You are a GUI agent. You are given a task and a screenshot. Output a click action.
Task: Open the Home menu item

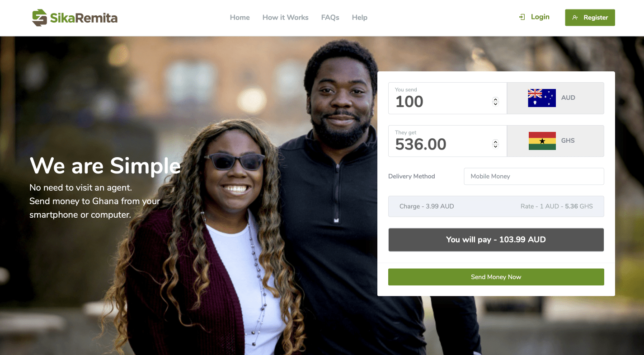240,18
